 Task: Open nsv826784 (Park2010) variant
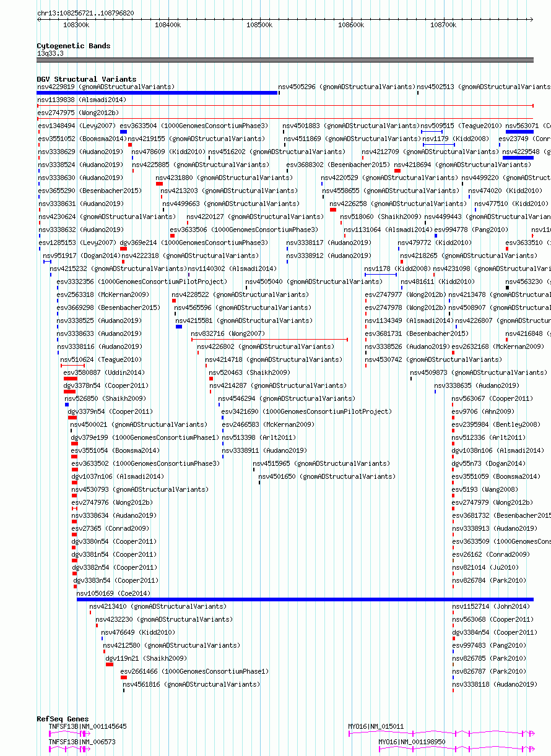click(489, 580)
